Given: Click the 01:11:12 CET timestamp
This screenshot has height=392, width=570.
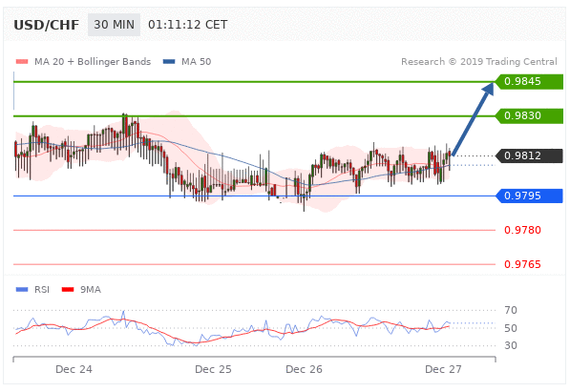Looking at the screenshot, I should click(x=187, y=25).
